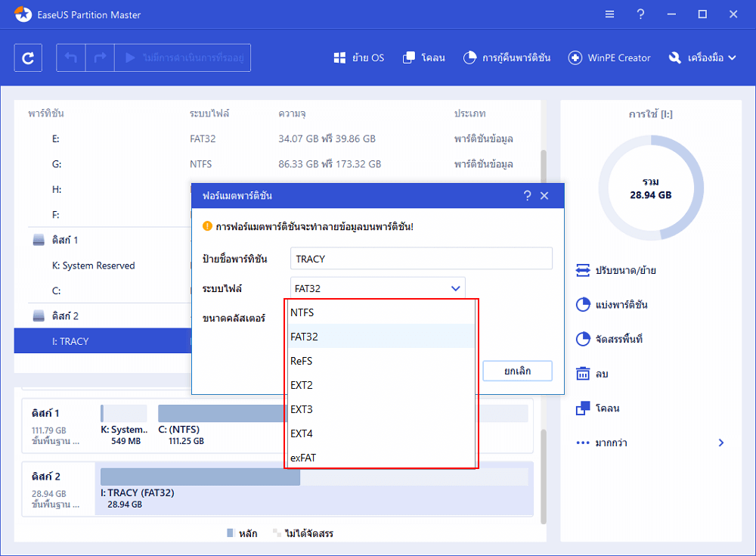
Task: Select partition row E: FAT32
Action: (277, 138)
